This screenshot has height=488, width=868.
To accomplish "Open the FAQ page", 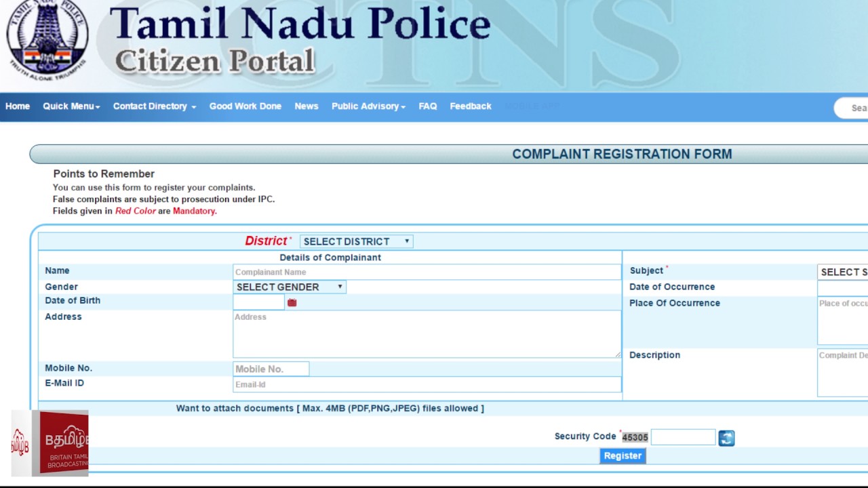I will (427, 106).
